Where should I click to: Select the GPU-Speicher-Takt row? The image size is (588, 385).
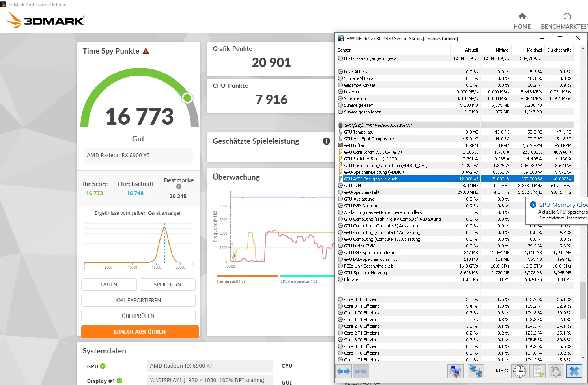[x=455, y=192]
